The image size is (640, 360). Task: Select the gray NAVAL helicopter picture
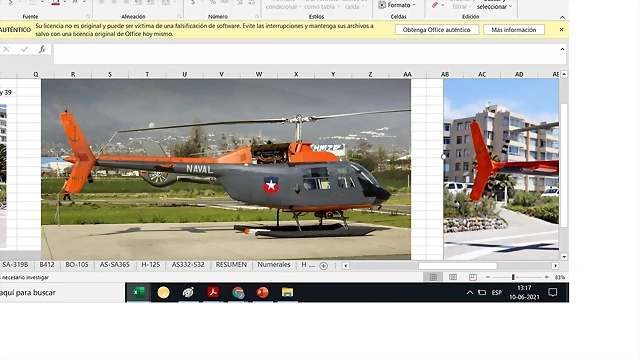[x=226, y=169]
